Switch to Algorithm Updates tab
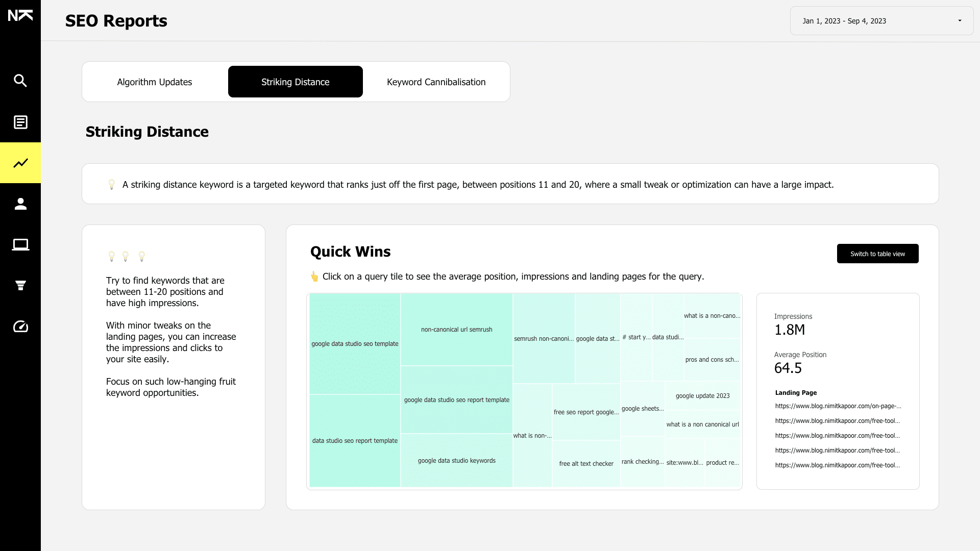The image size is (980, 551). tap(155, 82)
